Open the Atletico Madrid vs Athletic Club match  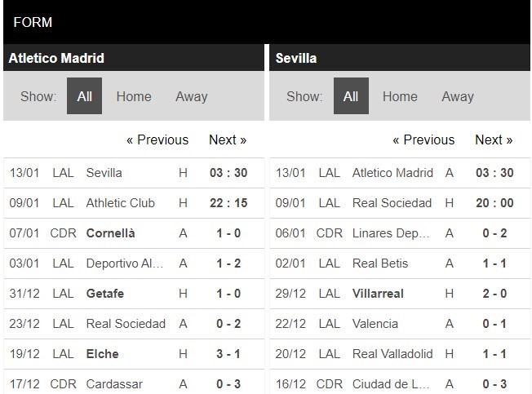tap(120, 203)
